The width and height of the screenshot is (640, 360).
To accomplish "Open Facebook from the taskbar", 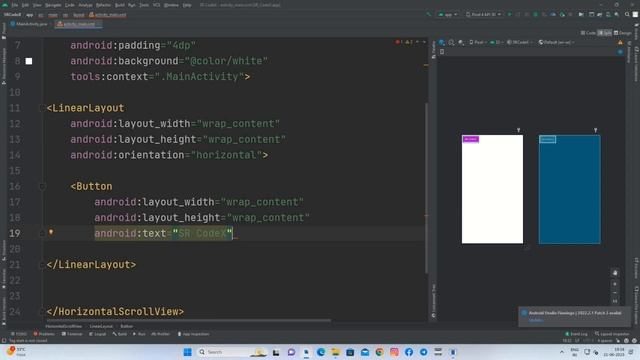I will click(409, 352).
